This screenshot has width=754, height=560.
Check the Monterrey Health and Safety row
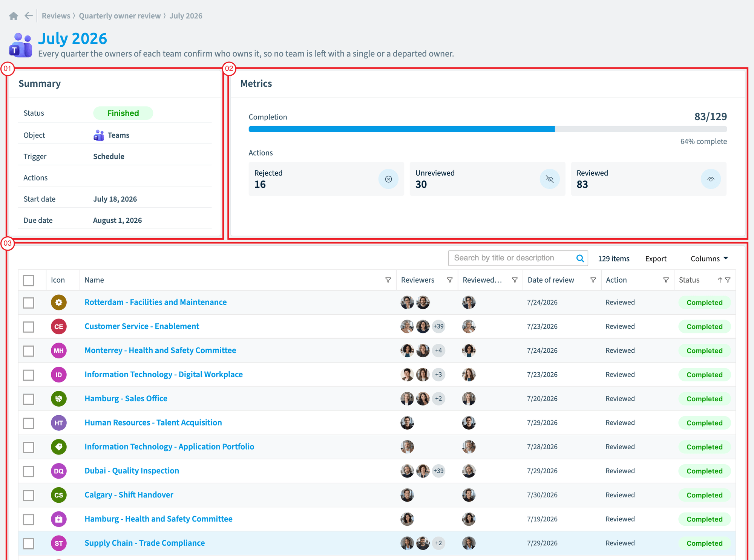29,351
